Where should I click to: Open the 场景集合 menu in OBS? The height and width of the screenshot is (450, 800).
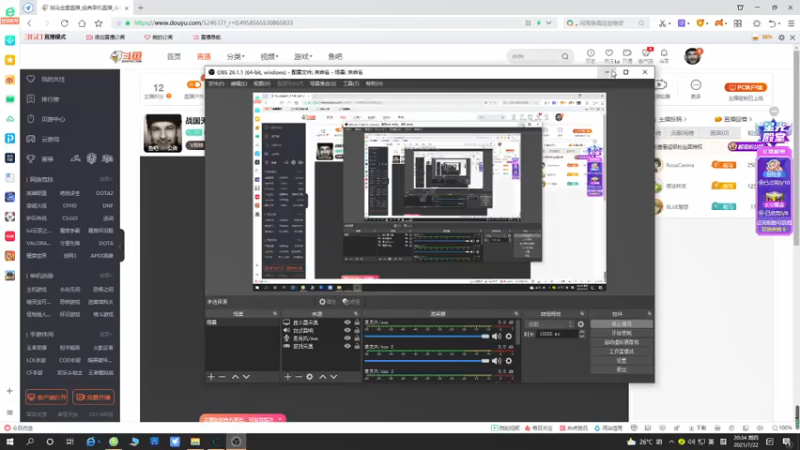tap(323, 84)
